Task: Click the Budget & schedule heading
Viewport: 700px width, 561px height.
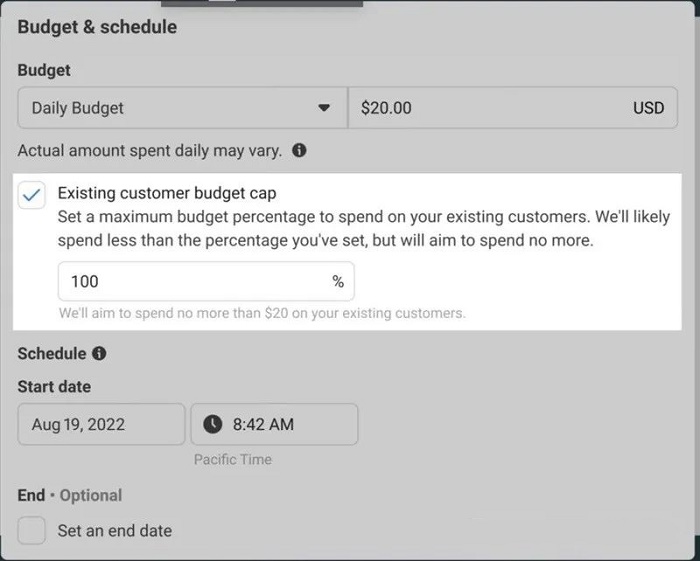Action: pos(97,27)
